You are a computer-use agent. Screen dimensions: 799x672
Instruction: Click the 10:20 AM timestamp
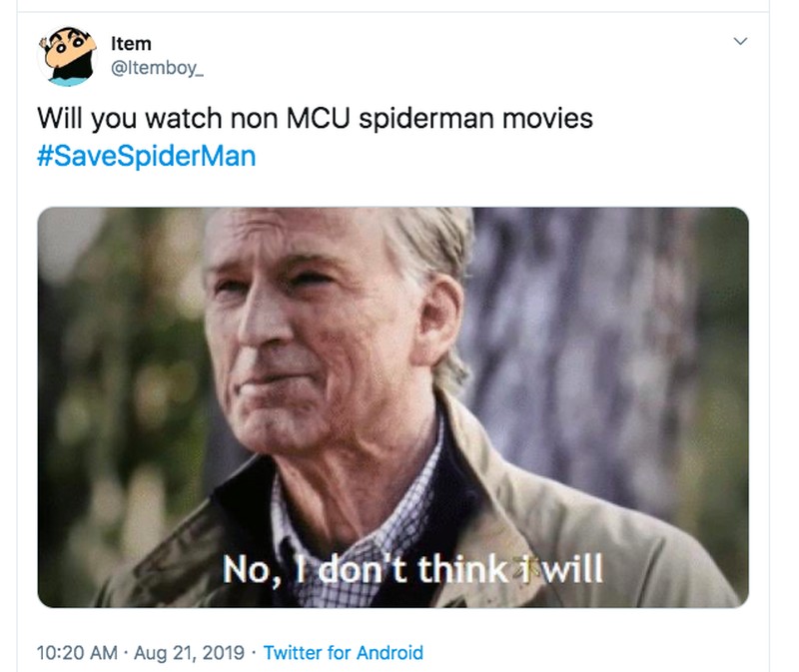(x=76, y=653)
